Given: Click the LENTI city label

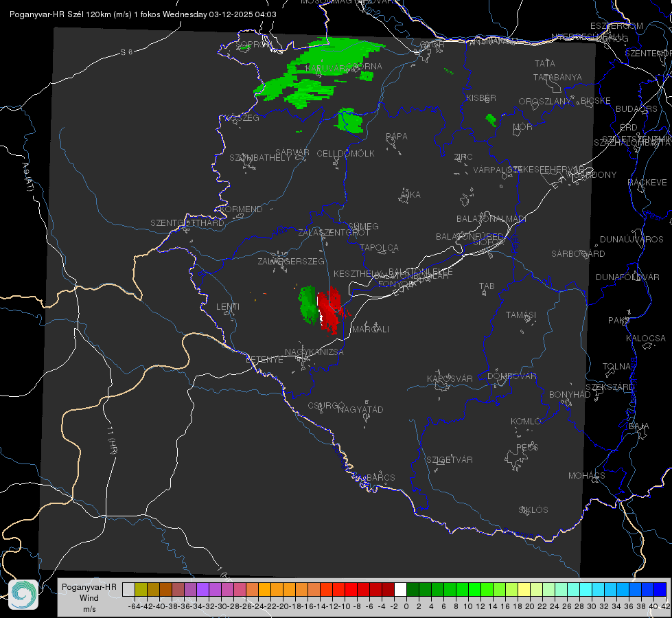Looking at the screenshot, I should coord(228,307).
